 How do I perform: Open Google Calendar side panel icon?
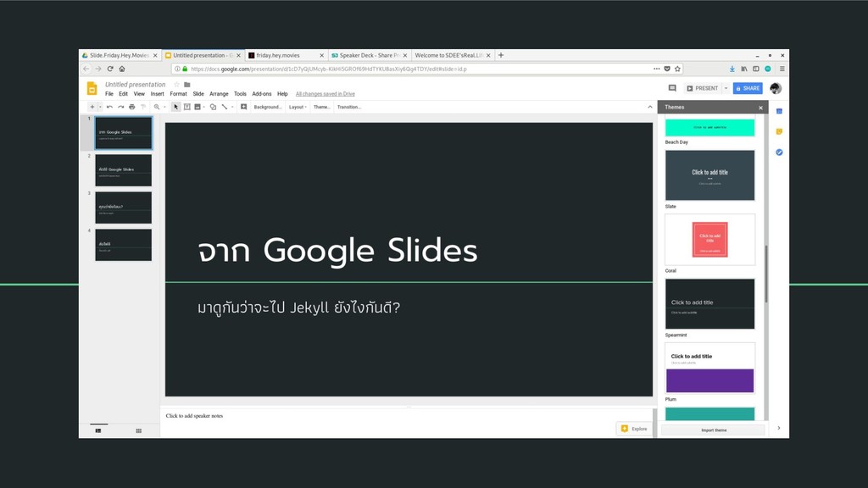click(x=779, y=111)
